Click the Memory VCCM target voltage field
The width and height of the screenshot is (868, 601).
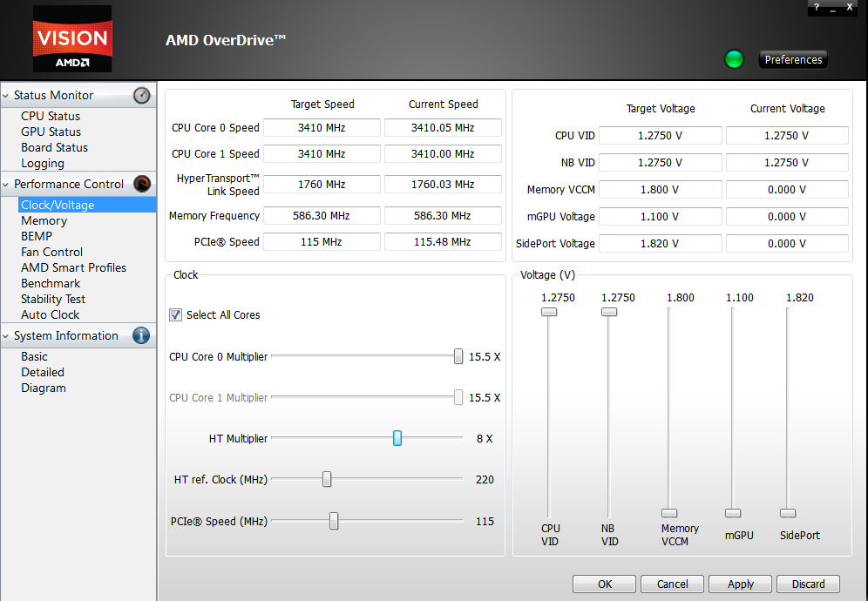(x=660, y=190)
